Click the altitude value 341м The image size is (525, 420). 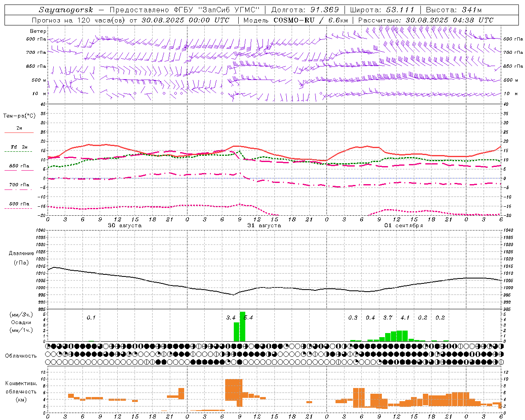tap(471, 10)
